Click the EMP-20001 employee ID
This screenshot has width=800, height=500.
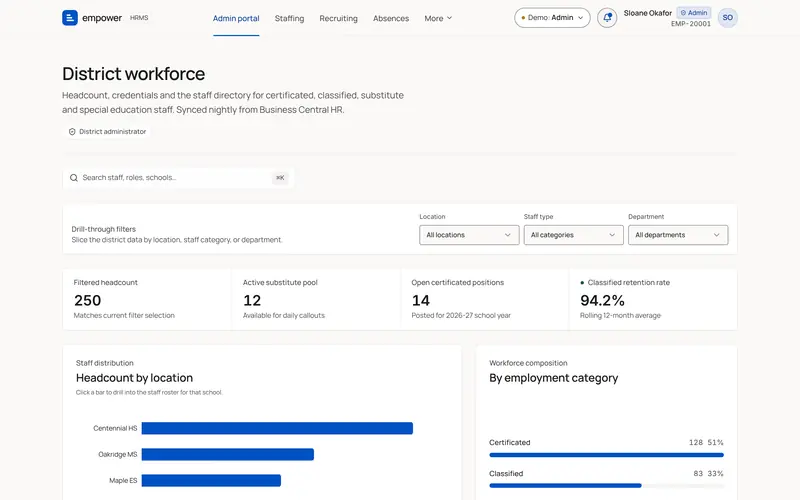coord(691,24)
